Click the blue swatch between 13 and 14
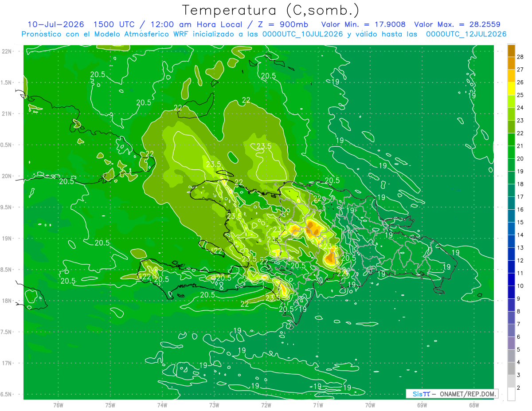This screenshot has width=532, height=411. 511,241
